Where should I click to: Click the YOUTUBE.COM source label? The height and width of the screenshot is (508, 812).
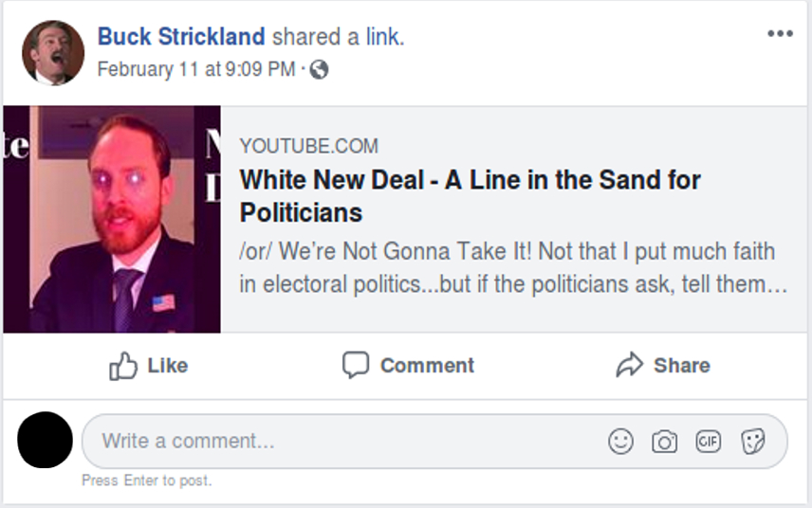point(308,146)
